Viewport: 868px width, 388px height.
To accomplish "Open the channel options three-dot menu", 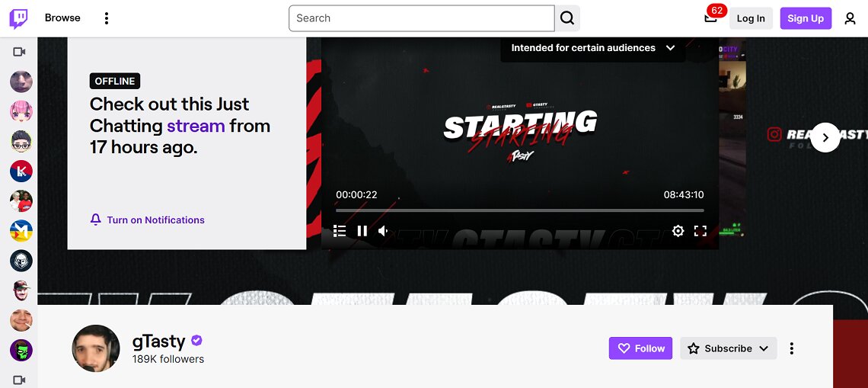I will coord(792,348).
